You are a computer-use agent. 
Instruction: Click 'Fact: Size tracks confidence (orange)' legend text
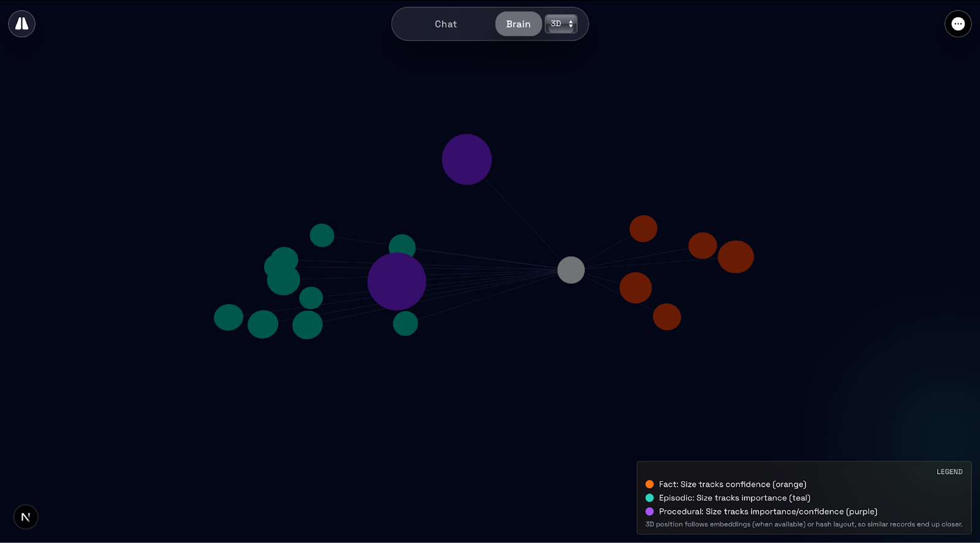[733, 484]
